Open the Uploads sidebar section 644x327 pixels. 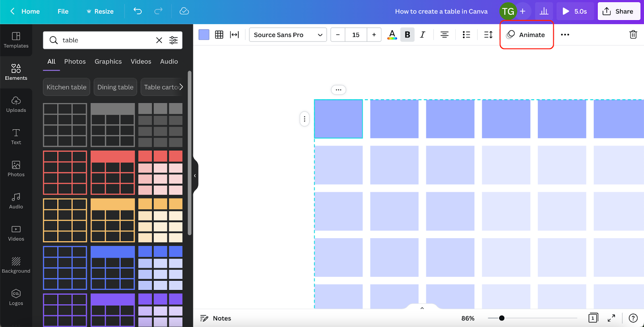point(16,105)
